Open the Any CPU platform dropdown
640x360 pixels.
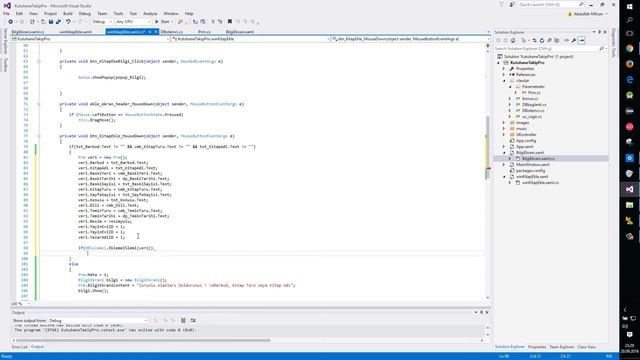pos(133,22)
